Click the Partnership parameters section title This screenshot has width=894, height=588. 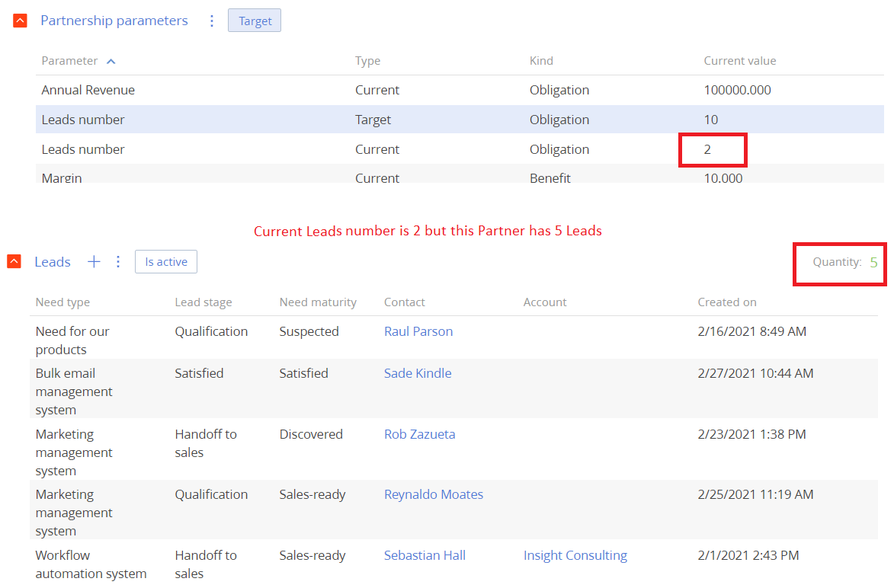(x=114, y=21)
